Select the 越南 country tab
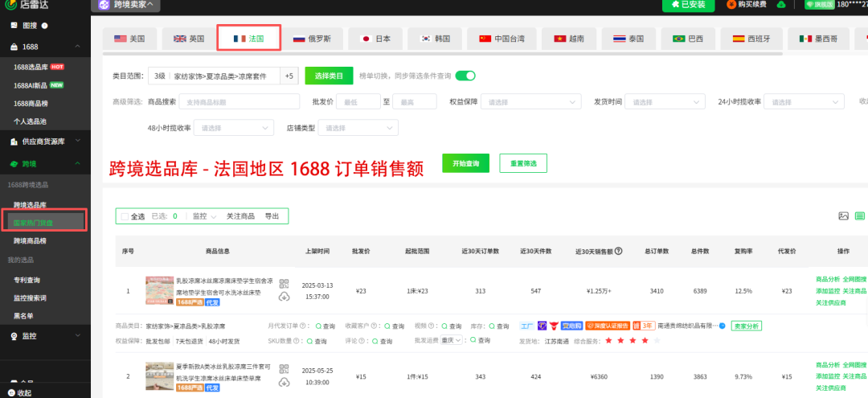868x398 pixels. click(568, 39)
